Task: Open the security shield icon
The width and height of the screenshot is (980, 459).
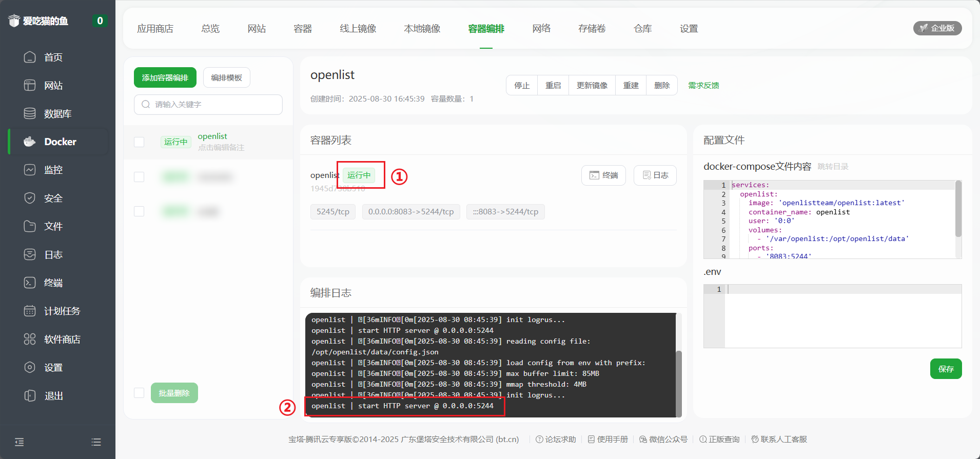Action: click(30, 198)
